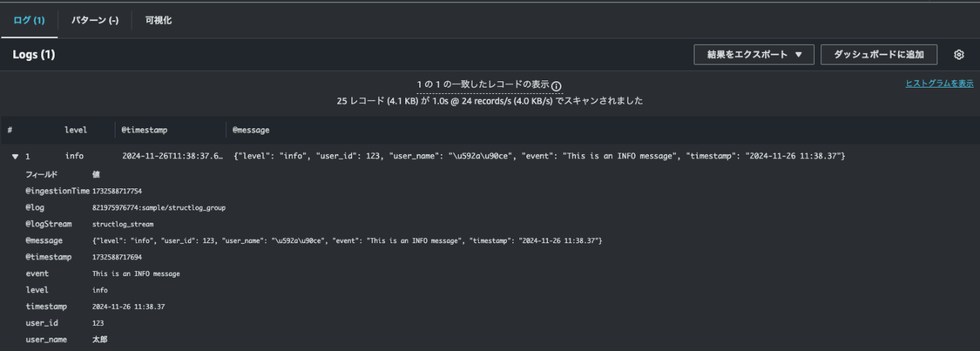Click the 2024-11-26T11:38:37.6… timestamp cell
The image size is (980, 351).
[x=172, y=156]
